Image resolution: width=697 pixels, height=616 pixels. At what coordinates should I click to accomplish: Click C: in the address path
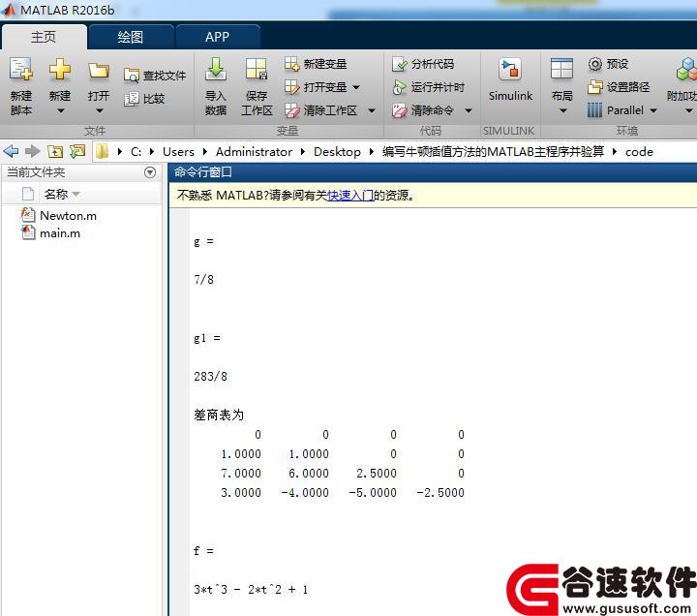[x=136, y=152]
